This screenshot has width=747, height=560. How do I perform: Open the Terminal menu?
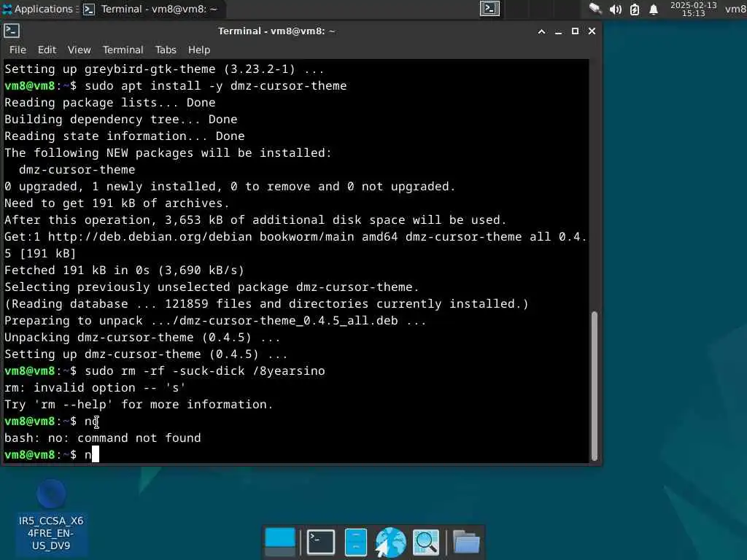[x=123, y=50]
